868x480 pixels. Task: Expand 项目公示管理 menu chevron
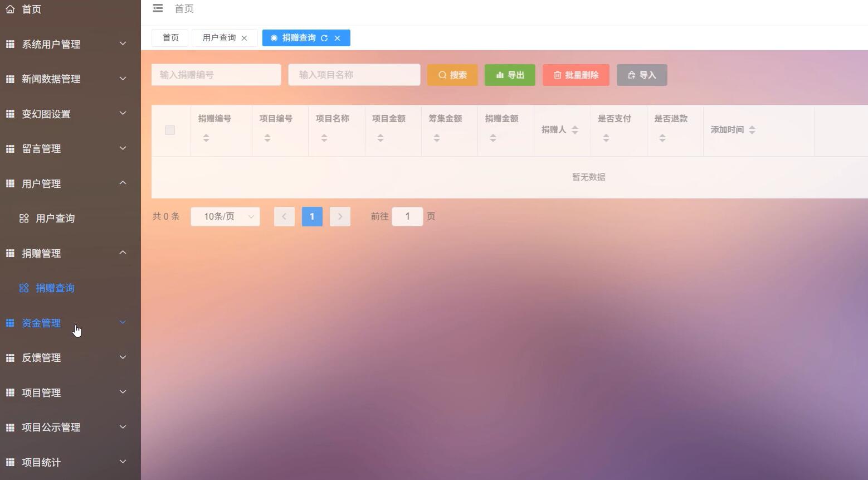123,427
